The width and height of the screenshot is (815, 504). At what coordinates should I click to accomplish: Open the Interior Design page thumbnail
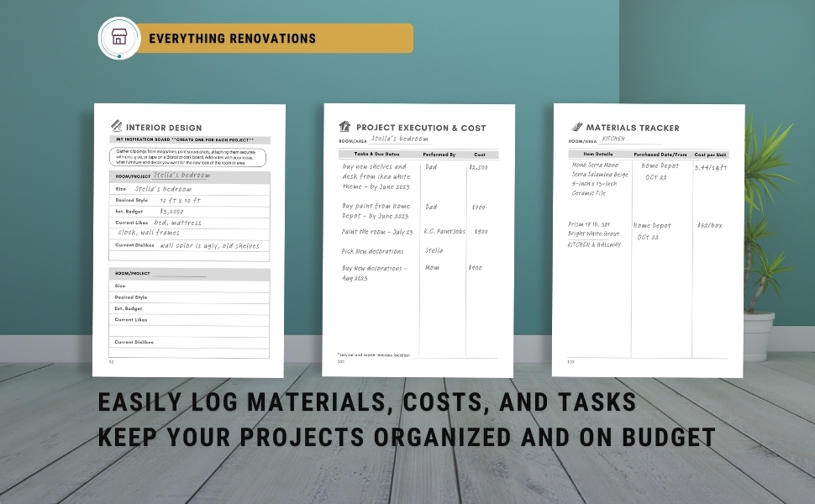tap(189, 240)
